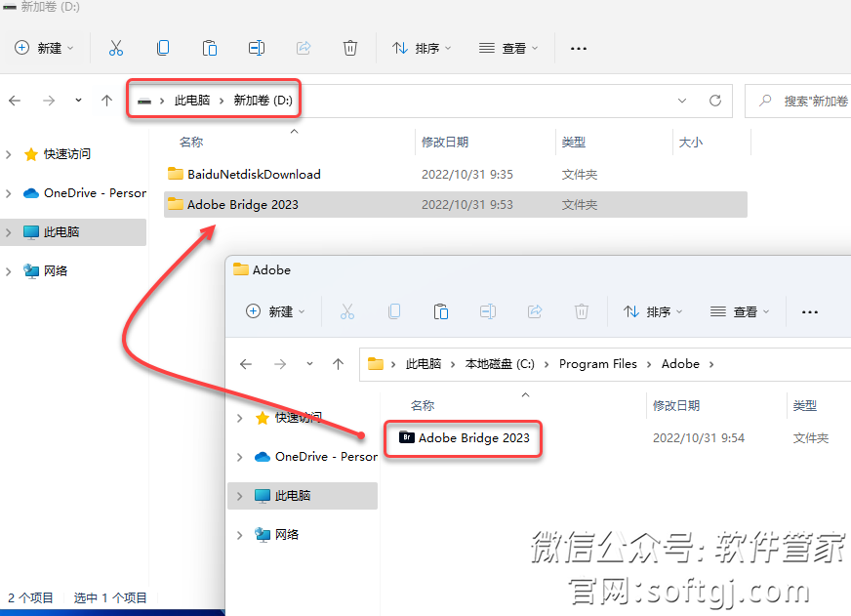Select 网络 in D: window sidebar
Screen dimensions: 851x616
(46, 270)
